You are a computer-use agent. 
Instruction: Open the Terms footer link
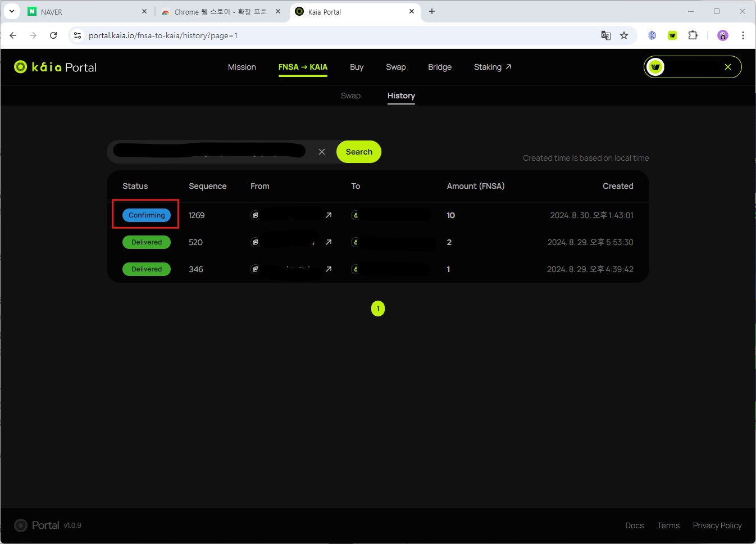click(668, 525)
